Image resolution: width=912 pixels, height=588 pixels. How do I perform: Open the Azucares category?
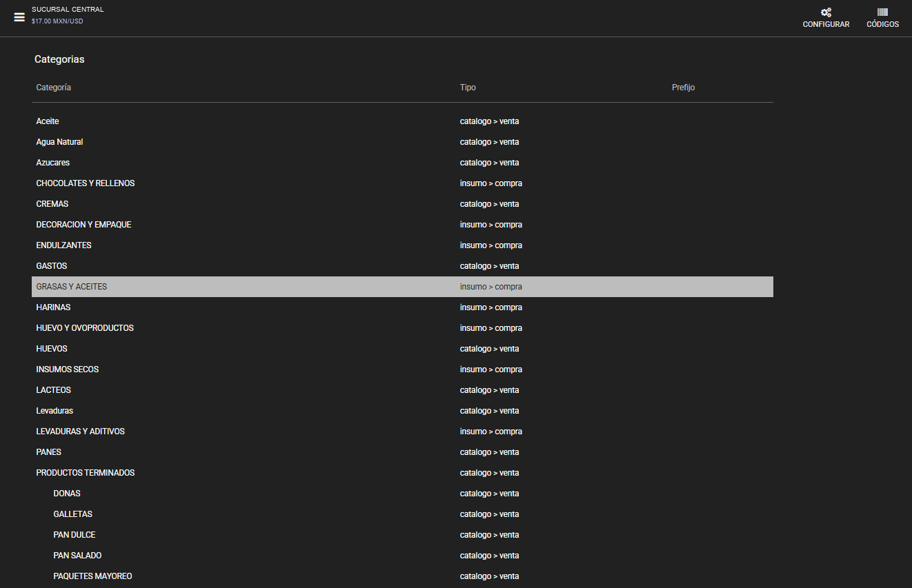402,163
